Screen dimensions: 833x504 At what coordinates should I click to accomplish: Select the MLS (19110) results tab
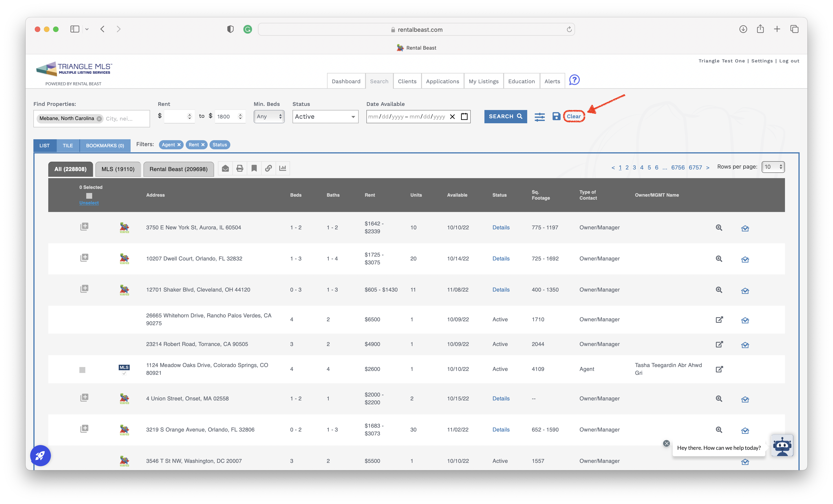click(x=118, y=169)
